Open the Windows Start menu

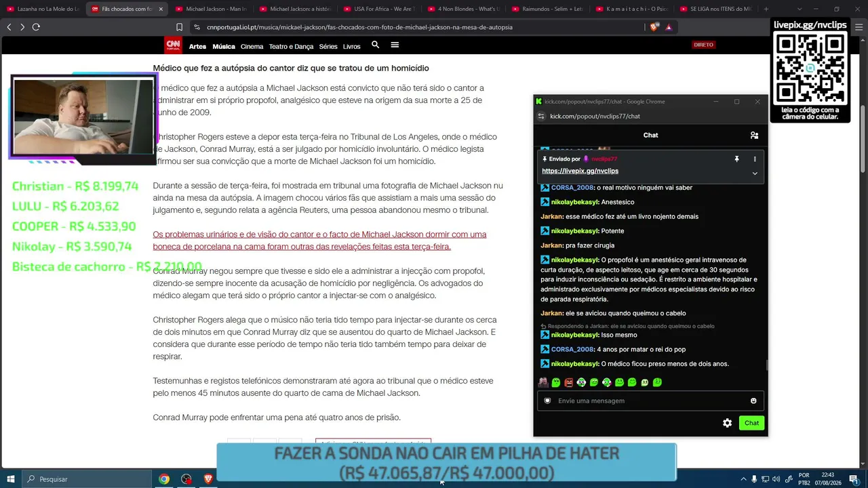point(11,479)
